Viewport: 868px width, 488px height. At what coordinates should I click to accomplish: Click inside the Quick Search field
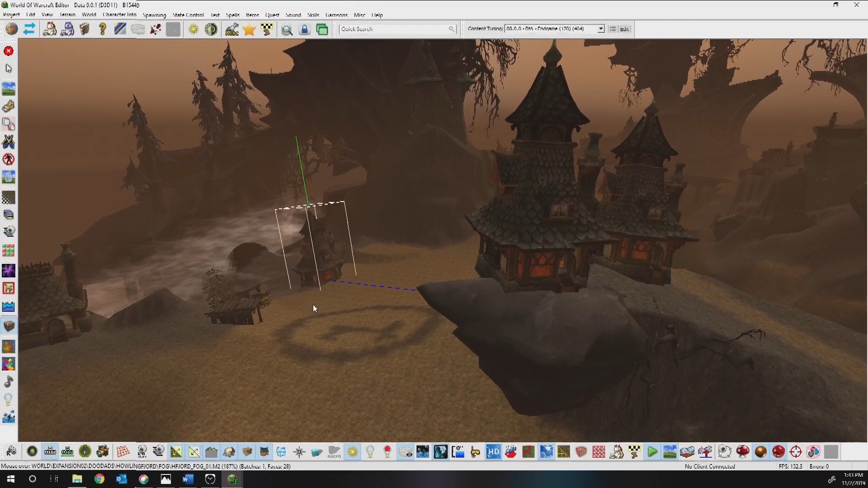click(x=393, y=29)
